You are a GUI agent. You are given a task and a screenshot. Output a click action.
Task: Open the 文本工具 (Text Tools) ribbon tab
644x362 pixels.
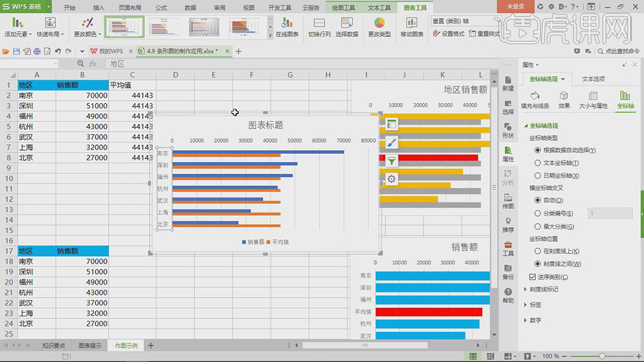(x=379, y=7)
